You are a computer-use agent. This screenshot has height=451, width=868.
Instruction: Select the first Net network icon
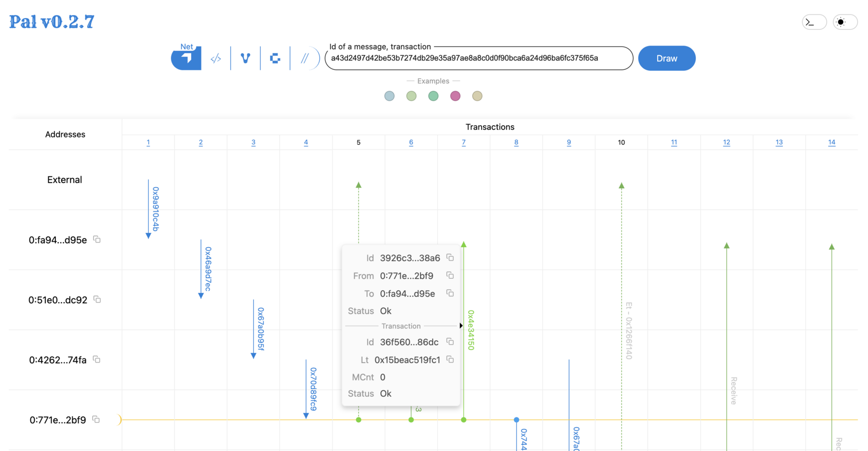click(x=186, y=58)
